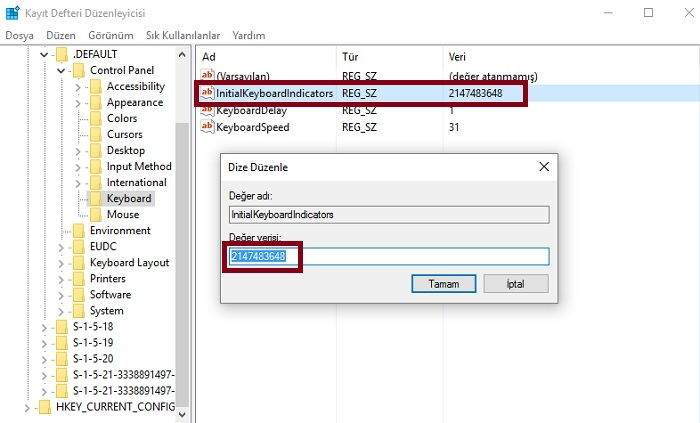Screen dimensions: 700x423
Task: Click the Registry Editor app icon in title bar
Action: click(12, 13)
